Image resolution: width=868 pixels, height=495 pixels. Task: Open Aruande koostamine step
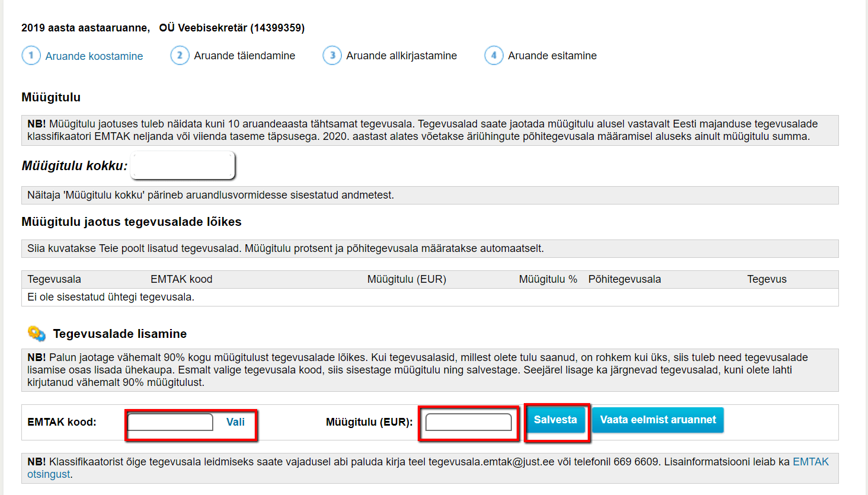[x=94, y=56]
